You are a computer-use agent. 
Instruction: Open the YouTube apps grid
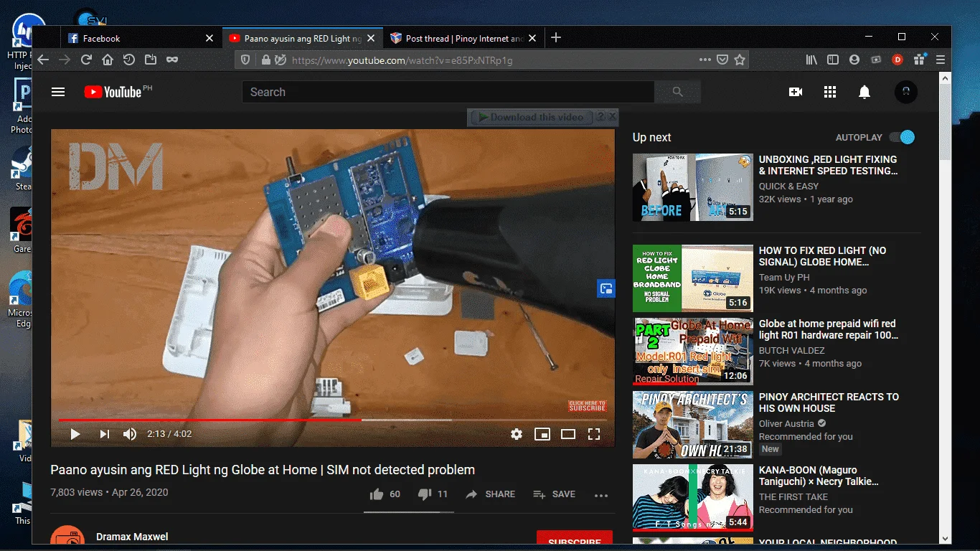point(830,92)
